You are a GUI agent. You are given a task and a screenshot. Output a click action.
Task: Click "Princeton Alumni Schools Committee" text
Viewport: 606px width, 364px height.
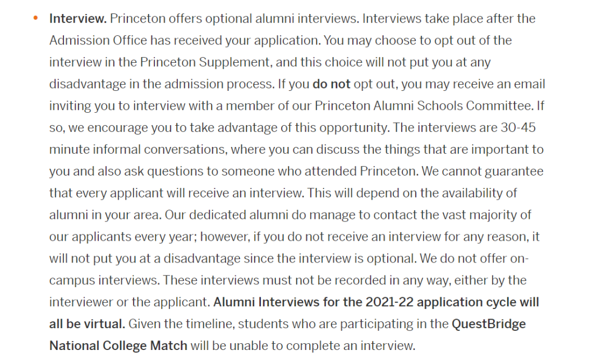(x=423, y=106)
